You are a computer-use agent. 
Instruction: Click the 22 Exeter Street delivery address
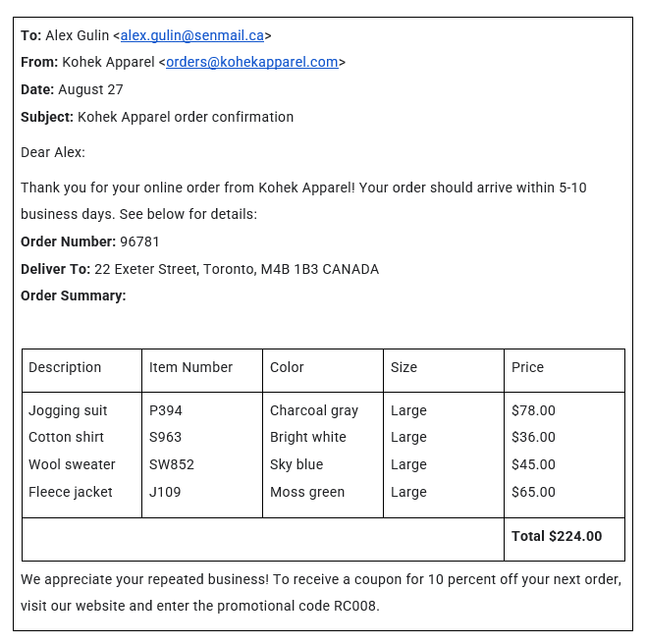pyautogui.click(x=236, y=269)
